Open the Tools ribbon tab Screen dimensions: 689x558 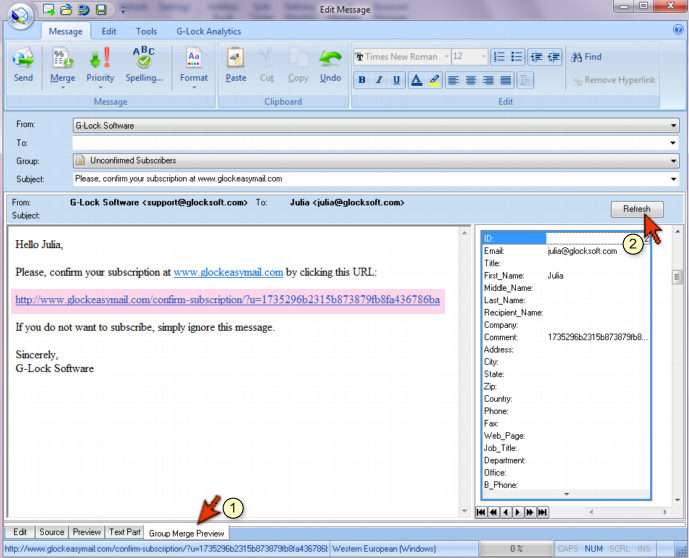coord(146,32)
